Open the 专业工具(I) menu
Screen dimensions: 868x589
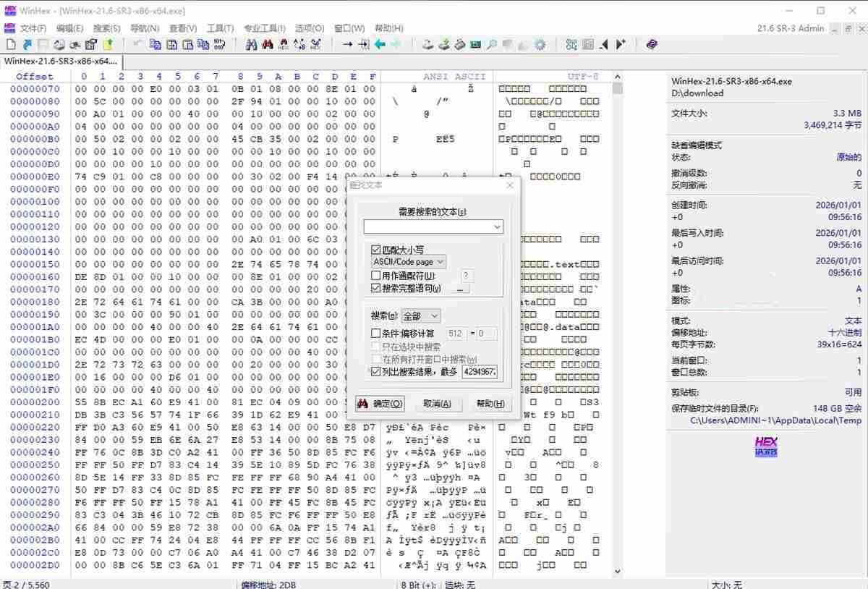[x=264, y=28]
